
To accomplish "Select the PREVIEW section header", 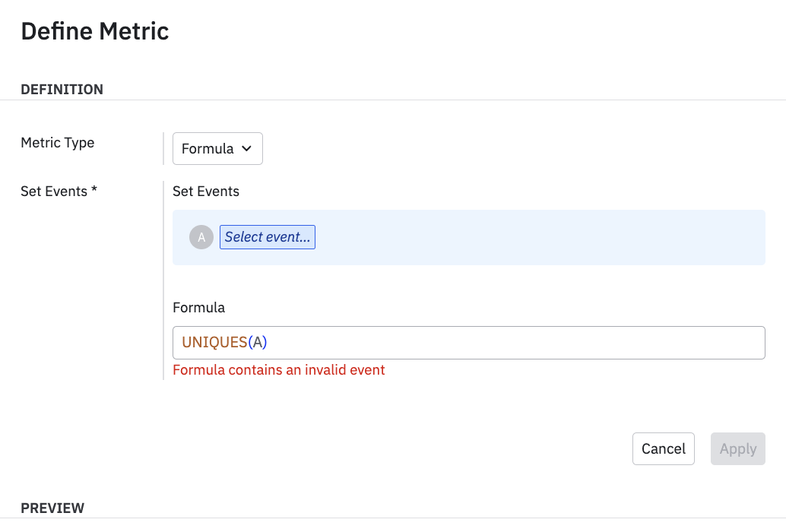I will [x=52, y=508].
